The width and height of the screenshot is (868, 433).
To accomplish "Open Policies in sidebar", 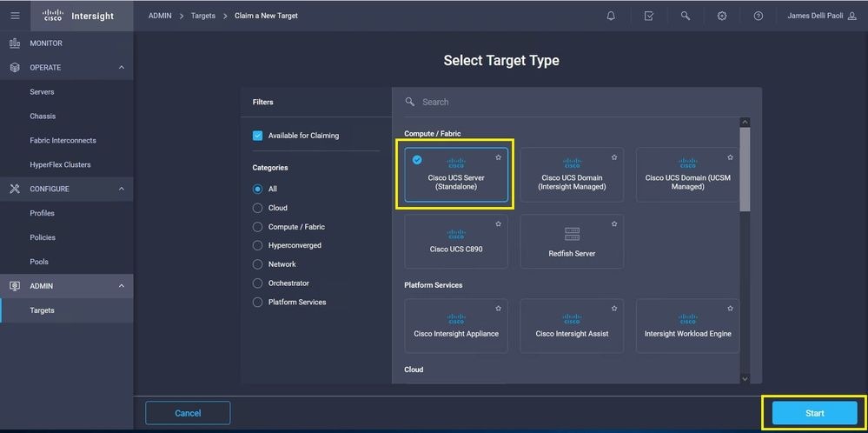I will click(66, 237).
